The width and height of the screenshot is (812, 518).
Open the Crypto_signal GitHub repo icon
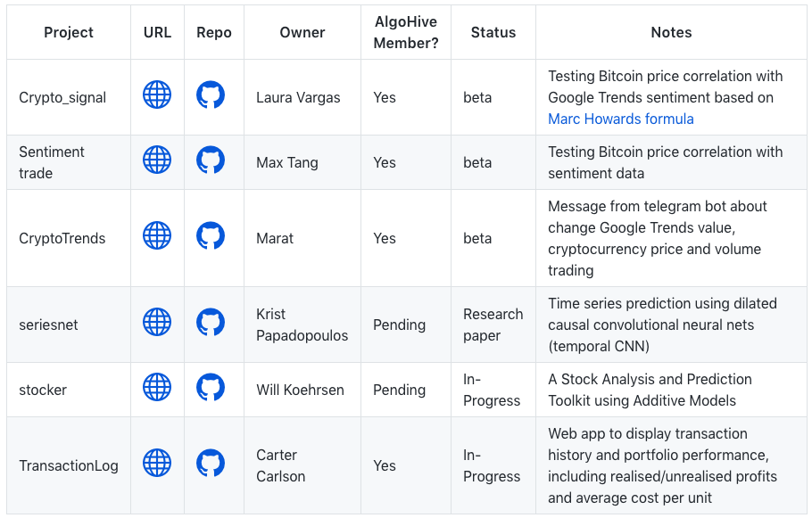(x=211, y=95)
